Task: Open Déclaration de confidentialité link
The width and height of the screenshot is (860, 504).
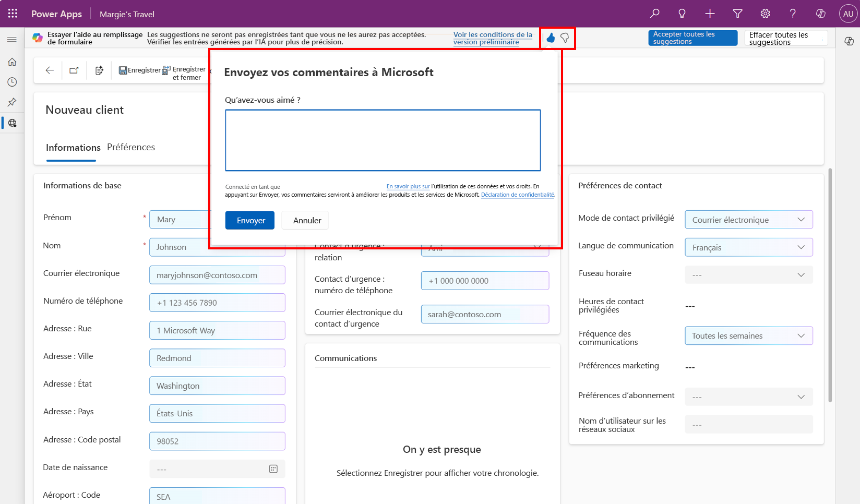Action: [x=518, y=195]
